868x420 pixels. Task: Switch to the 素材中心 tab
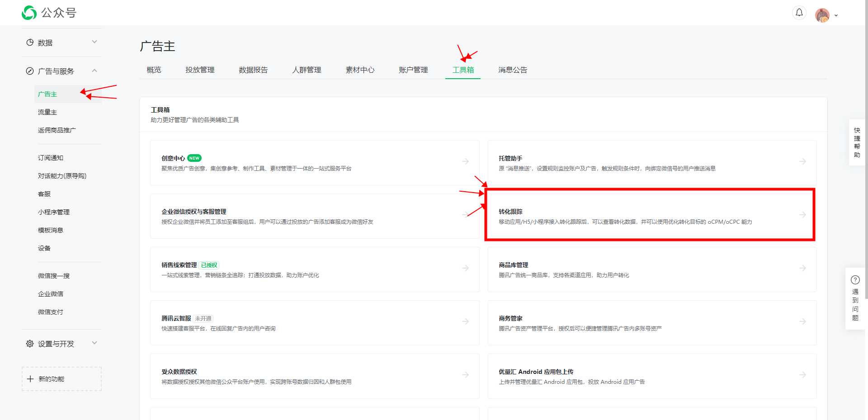[x=360, y=70]
